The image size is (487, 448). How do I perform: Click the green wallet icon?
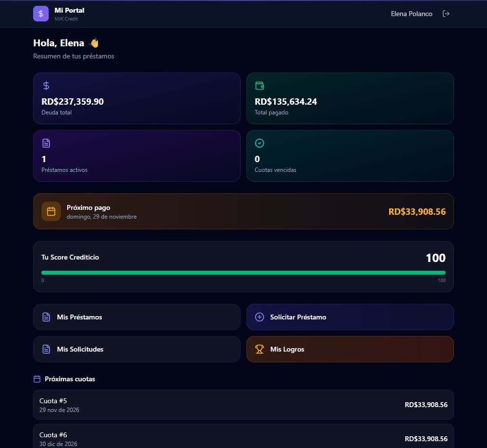260,86
